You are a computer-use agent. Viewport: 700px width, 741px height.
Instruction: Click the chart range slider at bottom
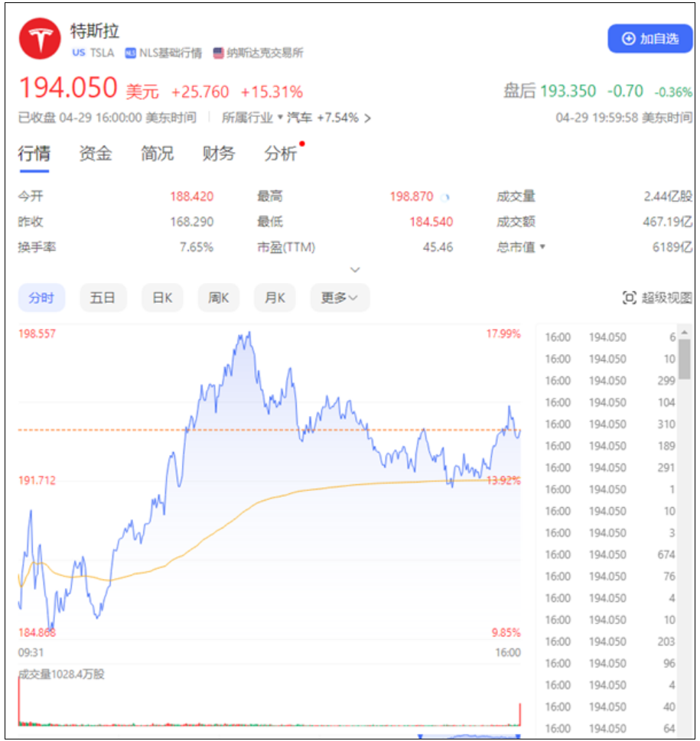470,736
